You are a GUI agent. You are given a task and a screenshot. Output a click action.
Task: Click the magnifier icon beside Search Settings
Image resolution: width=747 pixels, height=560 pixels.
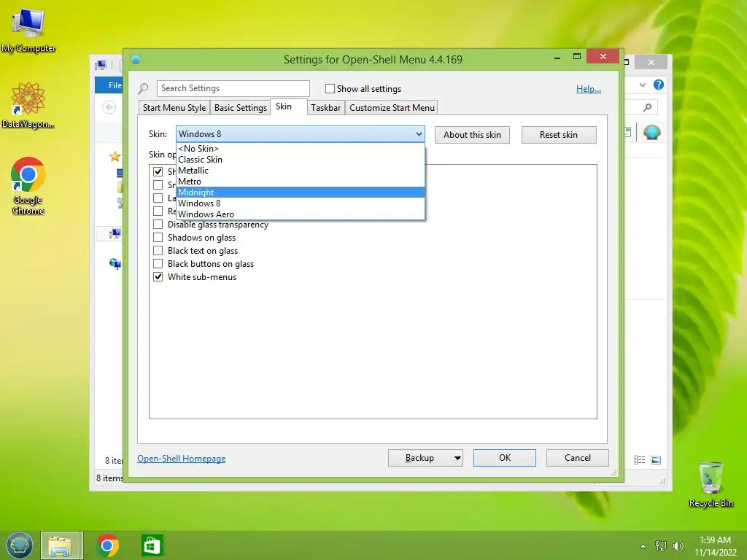pyautogui.click(x=144, y=88)
